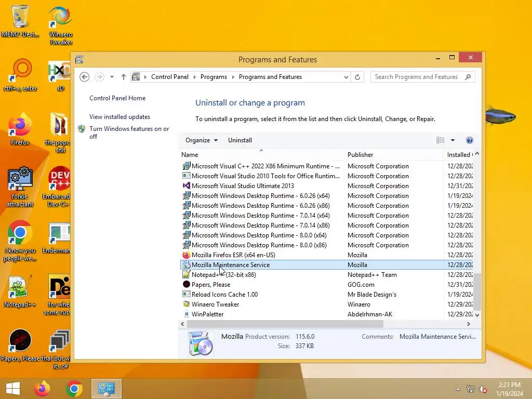Refresh the Programs and Features list

(357, 77)
